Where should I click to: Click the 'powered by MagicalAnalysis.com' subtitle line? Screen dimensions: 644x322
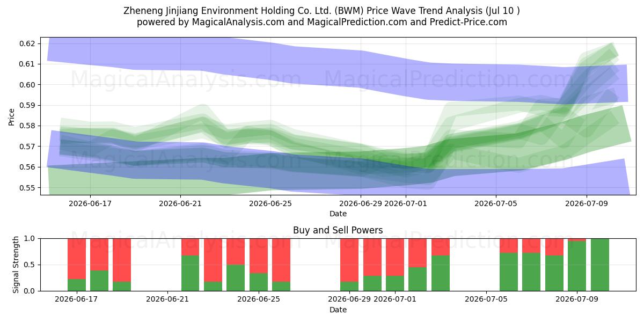[322, 22]
